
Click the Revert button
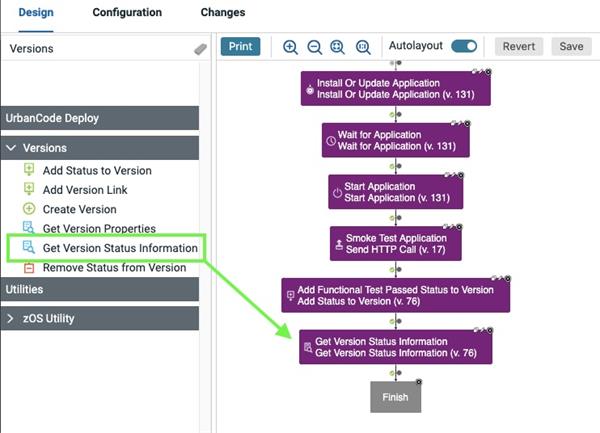[x=518, y=47]
